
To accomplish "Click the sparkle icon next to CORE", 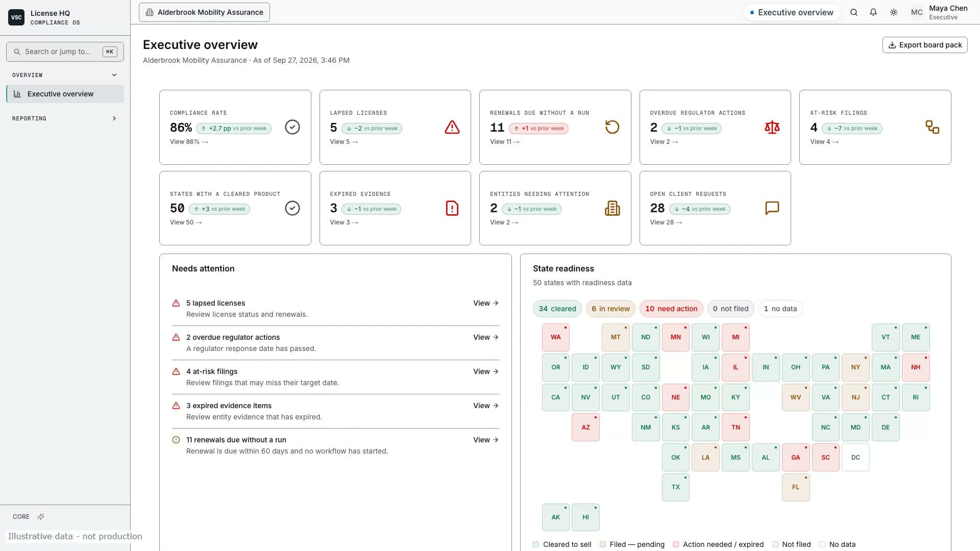I will pos(41,517).
